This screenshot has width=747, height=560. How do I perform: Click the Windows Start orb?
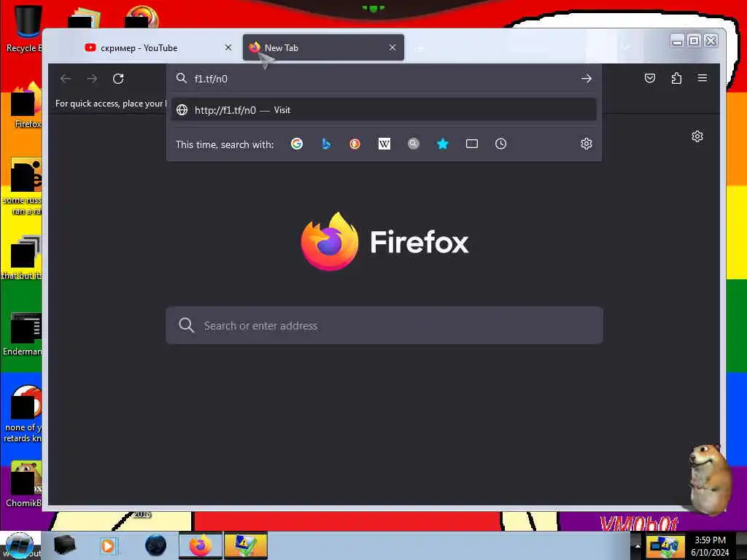coord(19,545)
